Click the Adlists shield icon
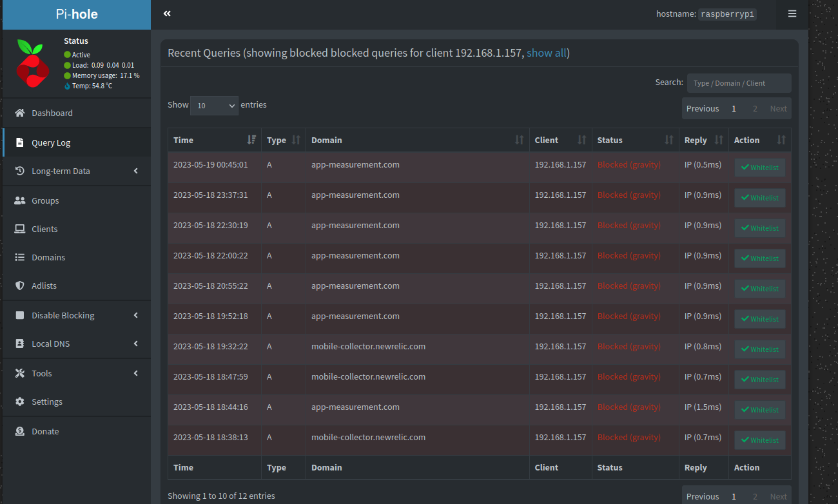The width and height of the screenshot is (838, 504). point(19,286)
